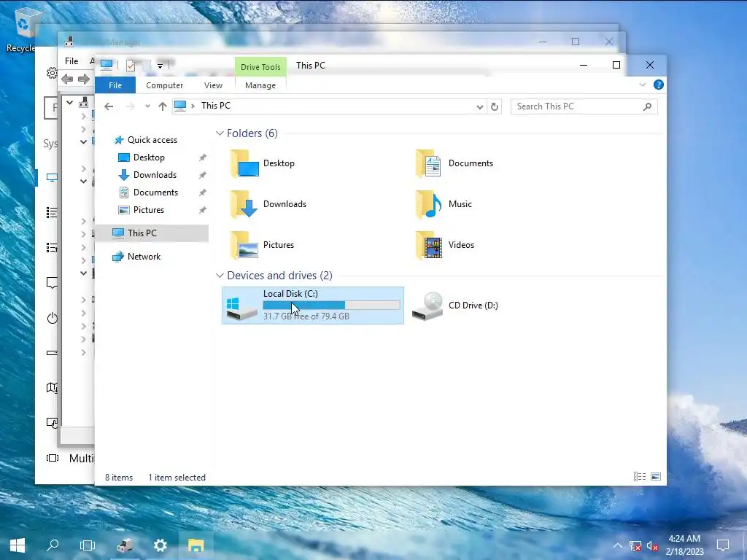Open the address bar history dropdown
The height and width of the screenshot is (560, 747).
tap(480, 107)
